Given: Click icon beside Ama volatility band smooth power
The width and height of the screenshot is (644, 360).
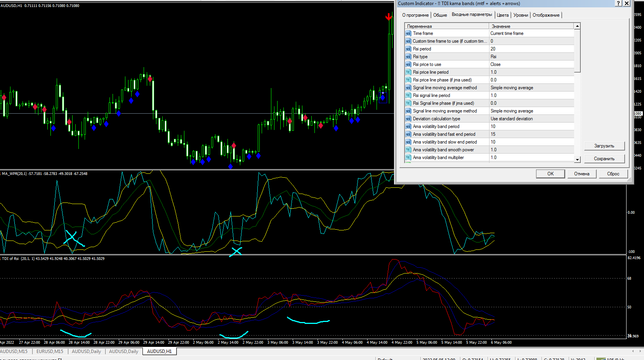Looking at the screenshot, I should click(408, 150).
